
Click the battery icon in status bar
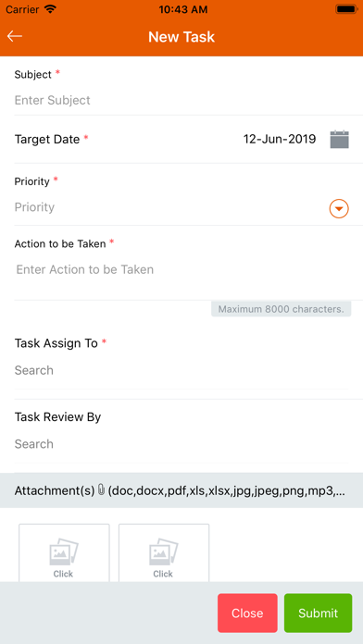coord(345,9)
